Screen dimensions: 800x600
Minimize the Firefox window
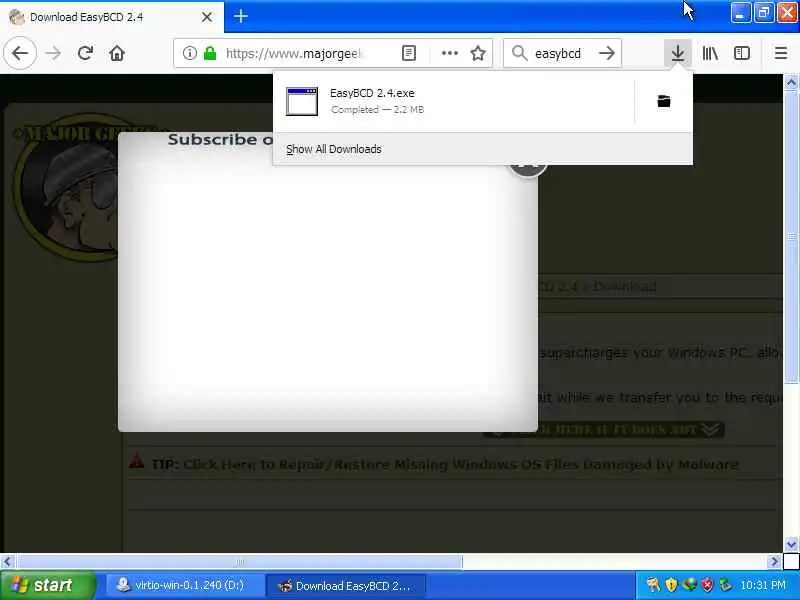(x=741, y=12)
